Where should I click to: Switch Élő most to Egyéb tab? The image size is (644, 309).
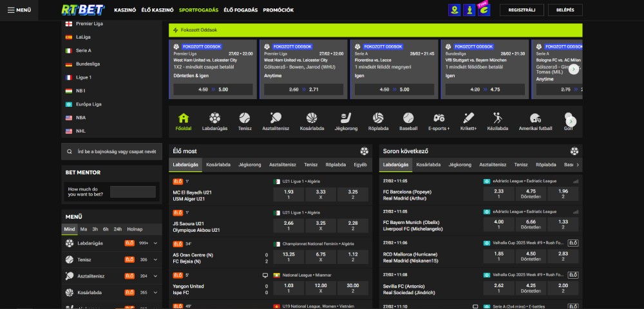pyautogui.click(x=360, y=165)
